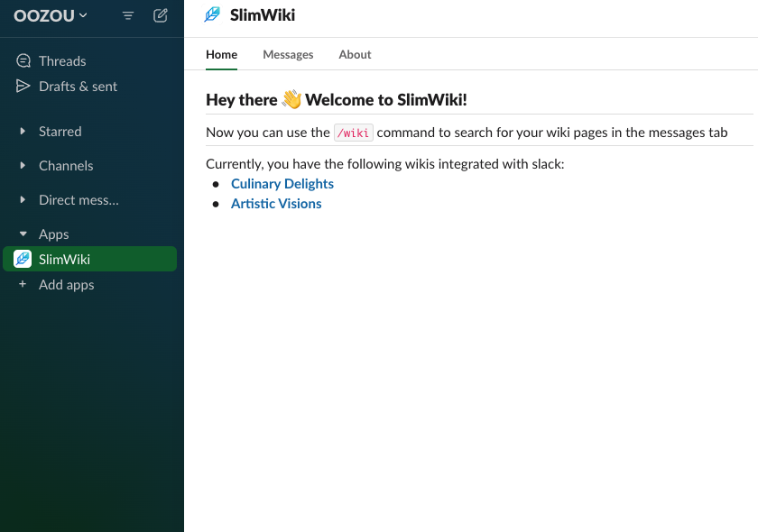758x532 pixels.
Task: Click the SlimWiki title in header
Action: 263,15
